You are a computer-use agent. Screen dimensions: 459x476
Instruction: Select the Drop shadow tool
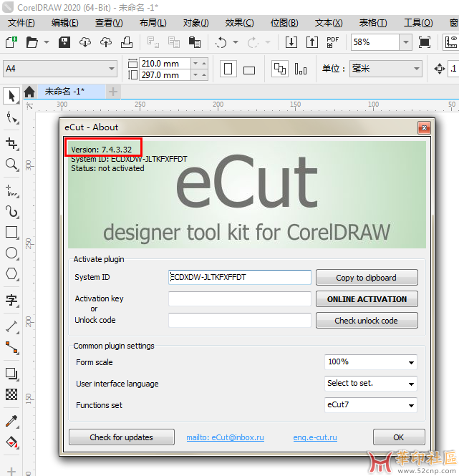pos(12,374)
